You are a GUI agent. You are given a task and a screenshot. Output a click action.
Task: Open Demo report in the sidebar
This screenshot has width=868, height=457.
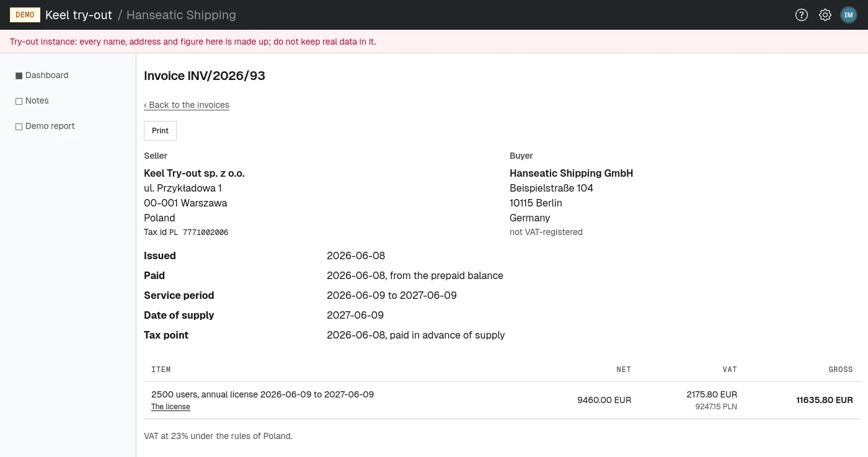tap(45, 126)
